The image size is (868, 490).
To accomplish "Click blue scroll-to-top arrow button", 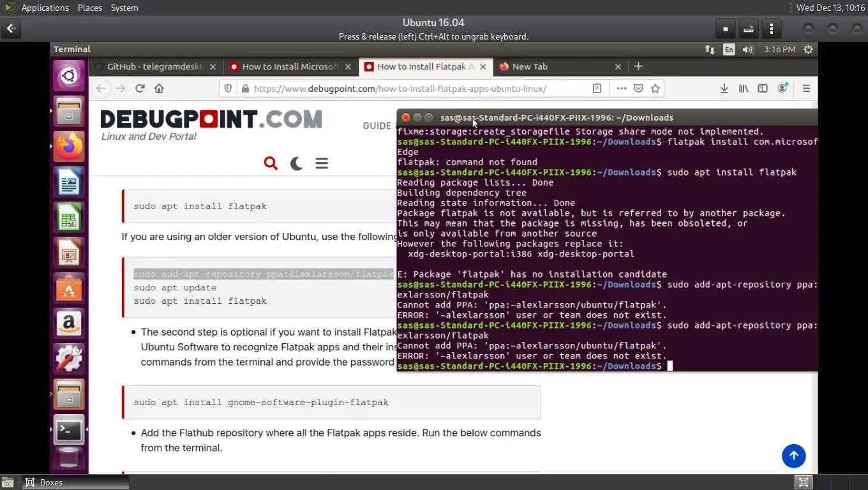I will click(x=794, y=455).
